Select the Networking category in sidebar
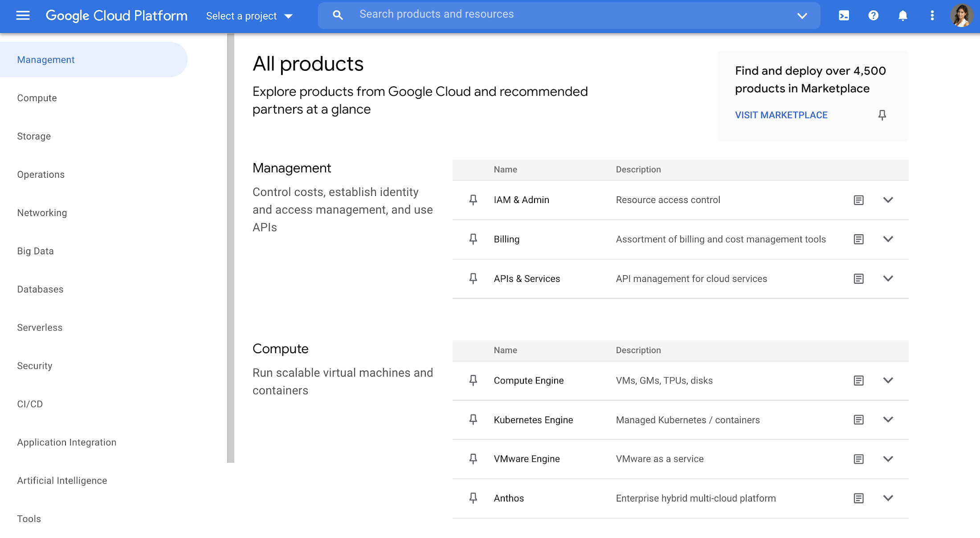This screenshot has height=538, width=980. (42, 213)
